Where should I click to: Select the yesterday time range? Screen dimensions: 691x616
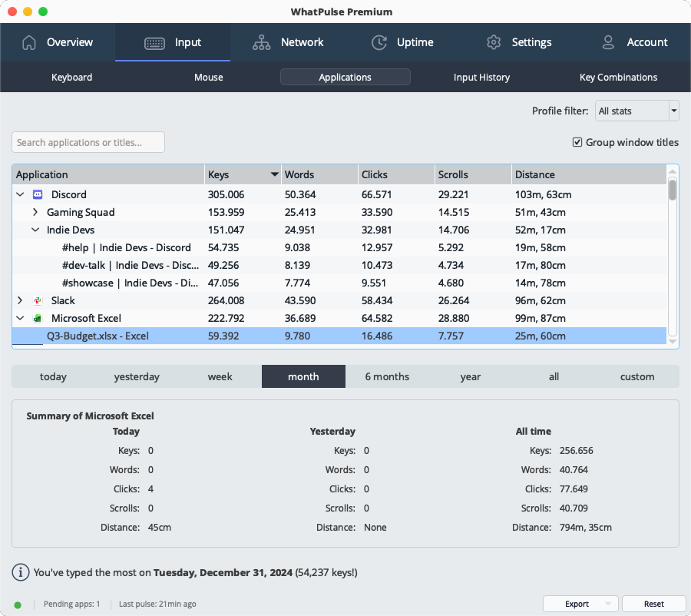(x=137, y=376)
